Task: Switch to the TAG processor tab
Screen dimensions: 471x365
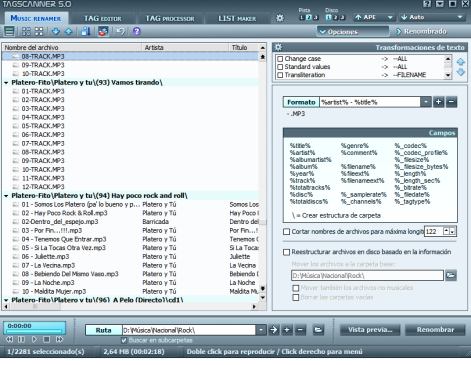Action: tap(170, 19)
